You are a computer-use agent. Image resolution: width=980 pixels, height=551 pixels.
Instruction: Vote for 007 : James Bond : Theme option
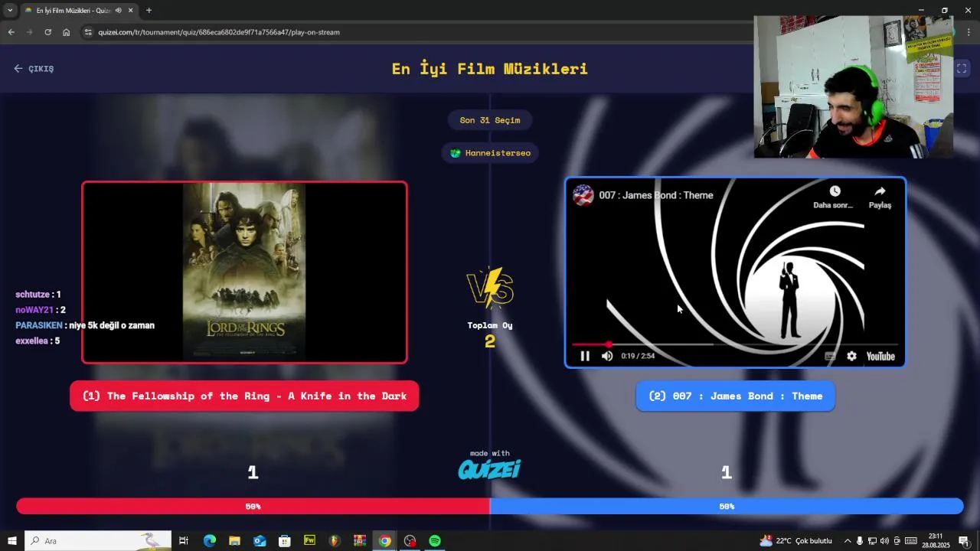[735, 396]
